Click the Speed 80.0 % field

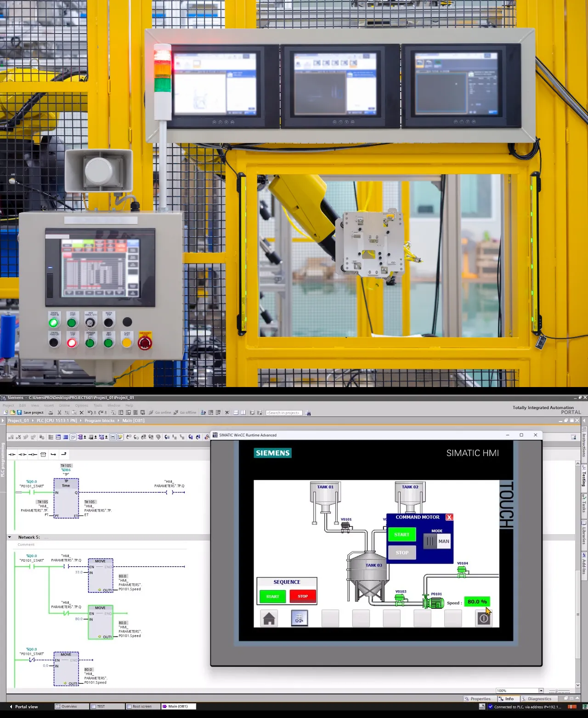click(x=476, y=602)
